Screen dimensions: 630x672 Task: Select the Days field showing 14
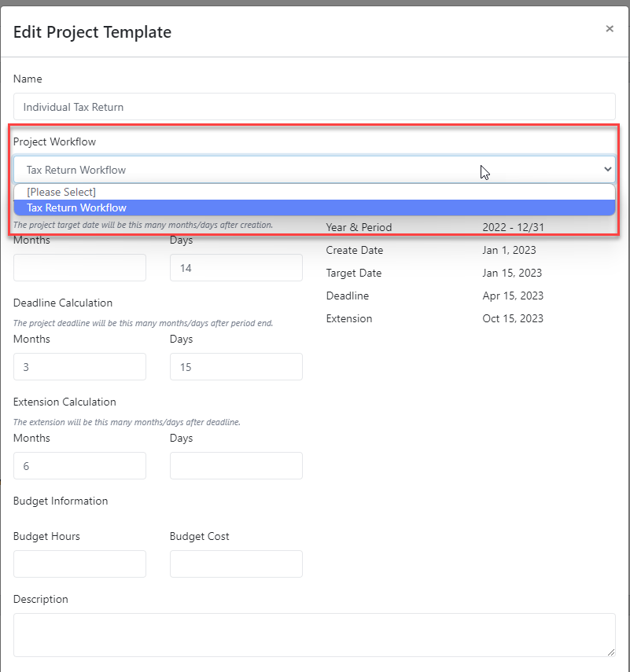click(x=236, y=267)
